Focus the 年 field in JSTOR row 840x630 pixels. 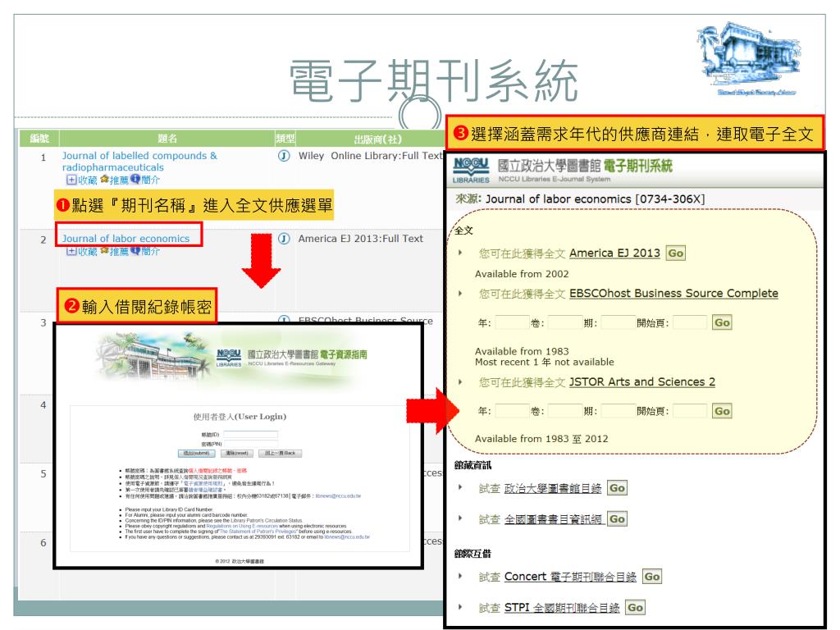pyautogui.click(x=512, y=412)
